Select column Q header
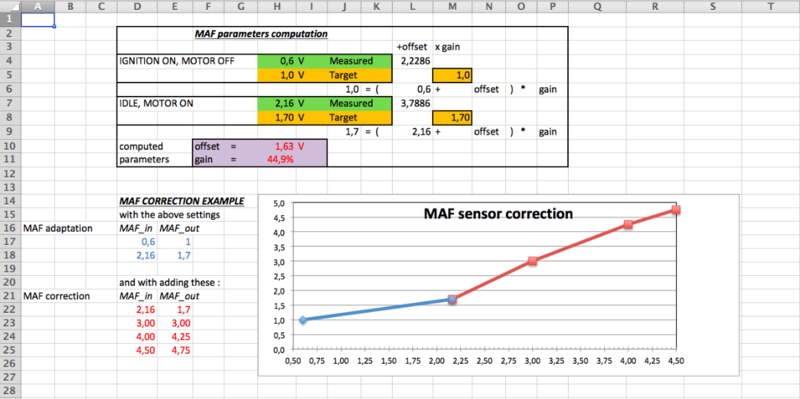The height and width of the screenshot is (399, 800). 597,6
